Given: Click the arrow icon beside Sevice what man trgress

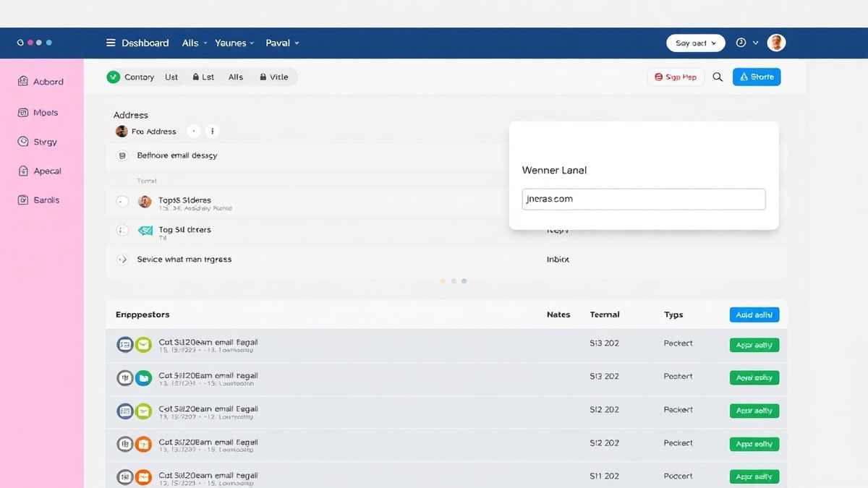Looking at the screenshot, I should point(122,259).
